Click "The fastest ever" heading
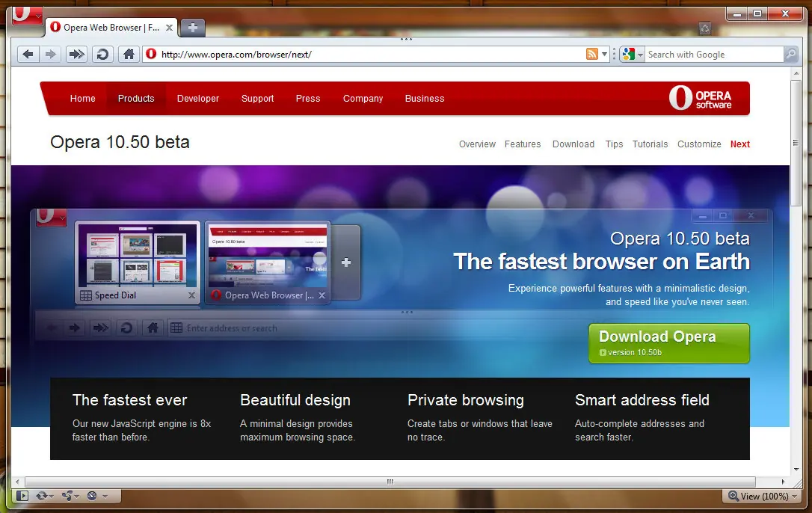The image size is (812, 513). click(x=129, y=400)
